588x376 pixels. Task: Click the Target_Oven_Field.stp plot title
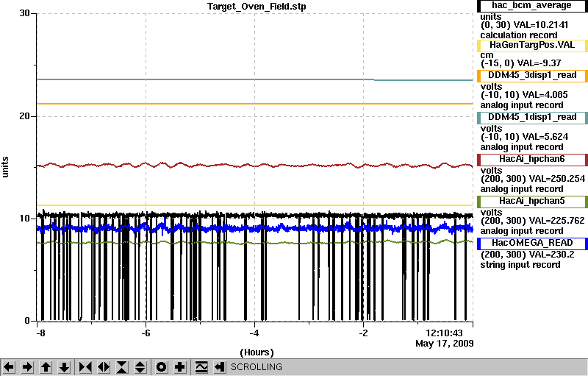coord(257,7)
